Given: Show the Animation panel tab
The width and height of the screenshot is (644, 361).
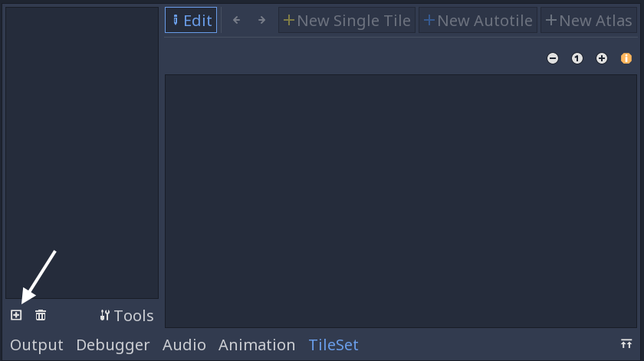Looking at the screenshot, I should point(257,345).
